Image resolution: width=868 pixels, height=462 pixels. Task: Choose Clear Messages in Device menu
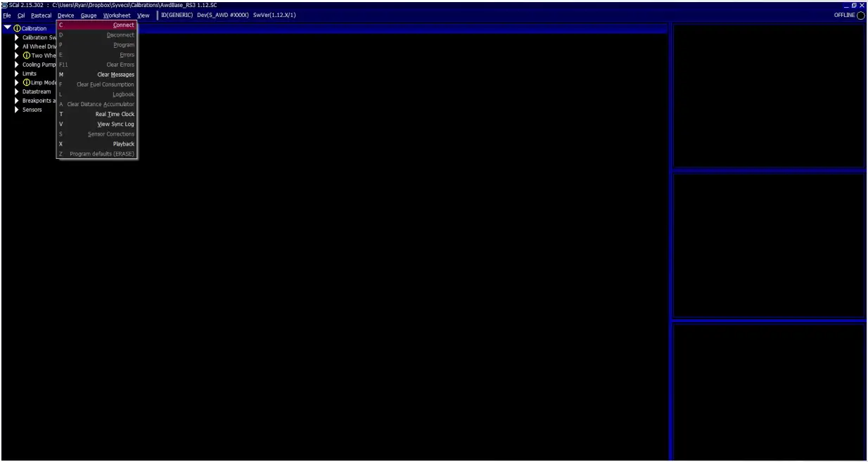(96, 75)
